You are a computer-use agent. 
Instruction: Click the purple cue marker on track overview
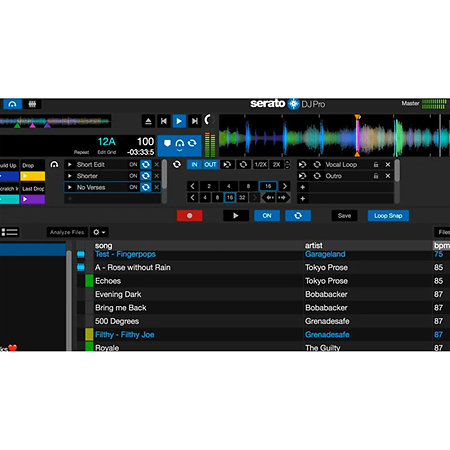click(x=47, y=126)
